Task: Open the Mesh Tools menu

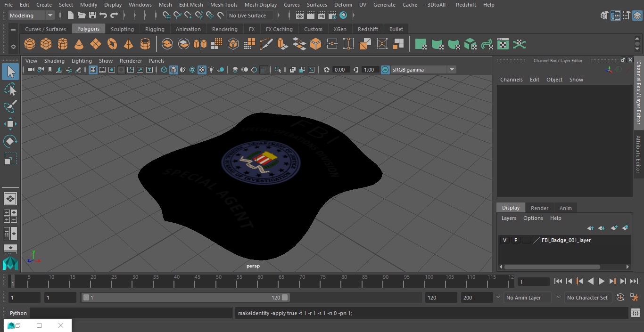Action: (223, 5)
